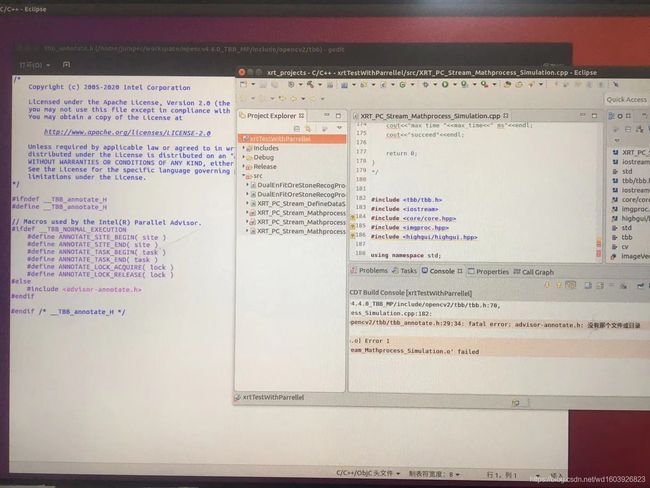Screen dimensions: 650x488
Task: Click 'C/C++ - Eclipse' title in the top bar
Action: click(23, 9)
